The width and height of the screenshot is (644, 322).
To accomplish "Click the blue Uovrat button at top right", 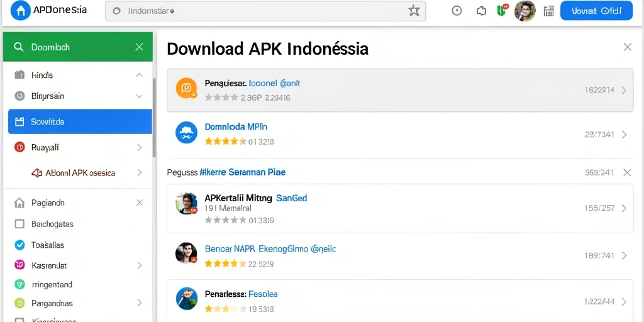I will coord(596,11).
